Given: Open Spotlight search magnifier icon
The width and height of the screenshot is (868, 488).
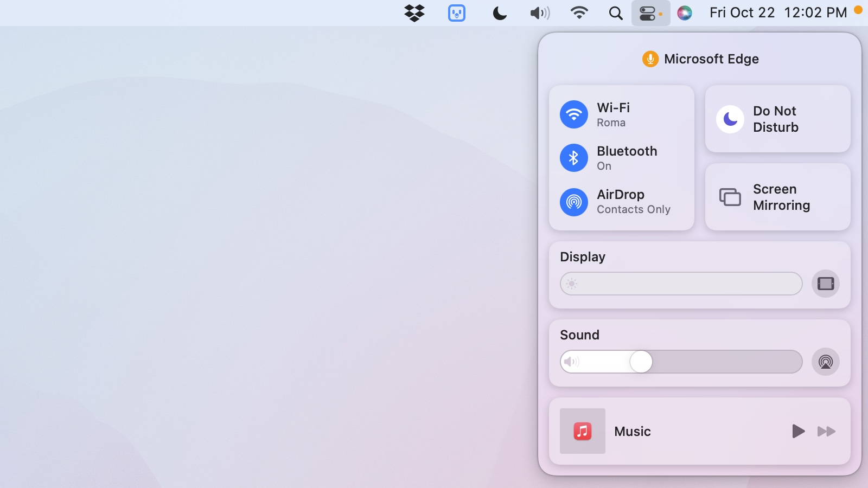Looking at the screenshot, I should point(616,13).
